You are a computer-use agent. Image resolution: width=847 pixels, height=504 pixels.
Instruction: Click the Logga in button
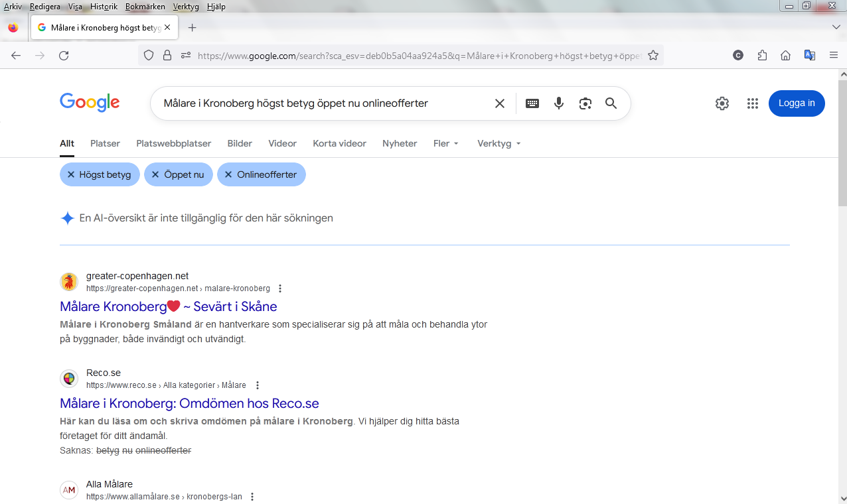tap(796, 103)
